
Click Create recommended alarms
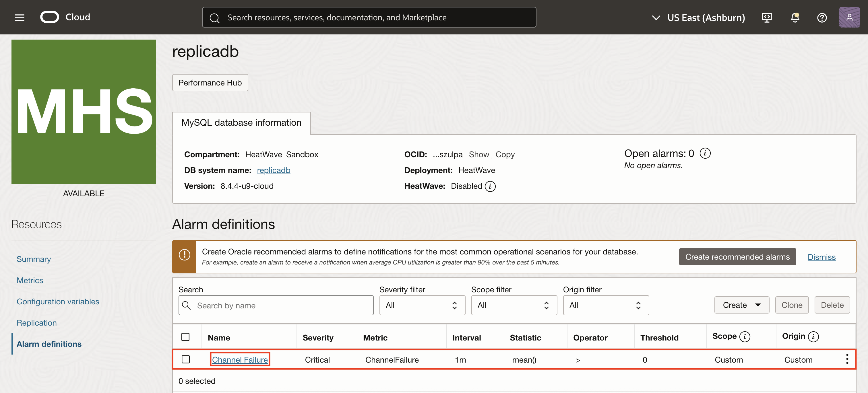point(737,257)
